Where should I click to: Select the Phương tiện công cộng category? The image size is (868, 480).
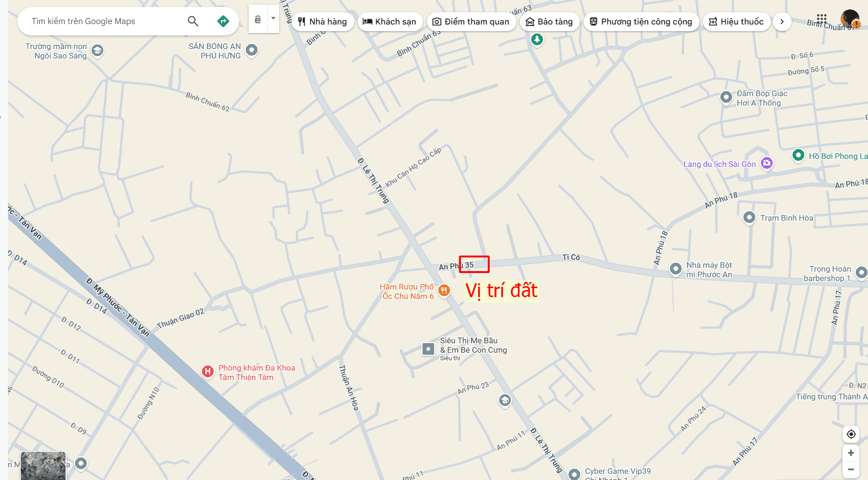(x=641, y=22)
